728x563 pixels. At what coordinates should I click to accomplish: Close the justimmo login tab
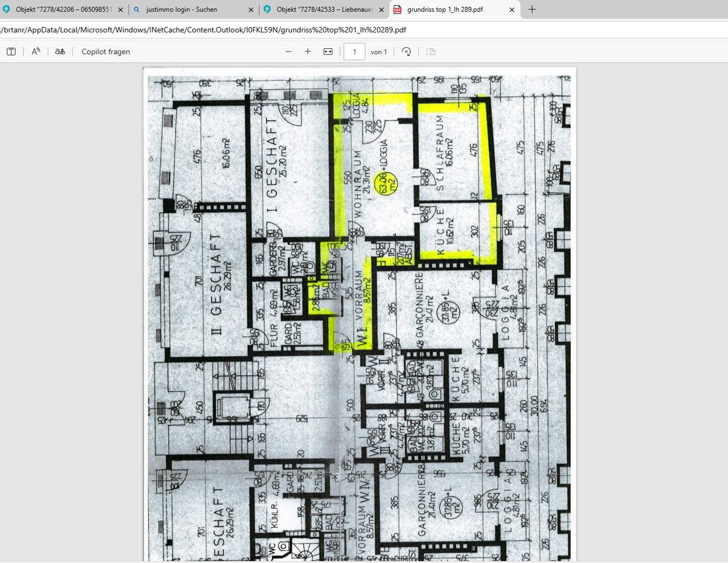point(250,9)
